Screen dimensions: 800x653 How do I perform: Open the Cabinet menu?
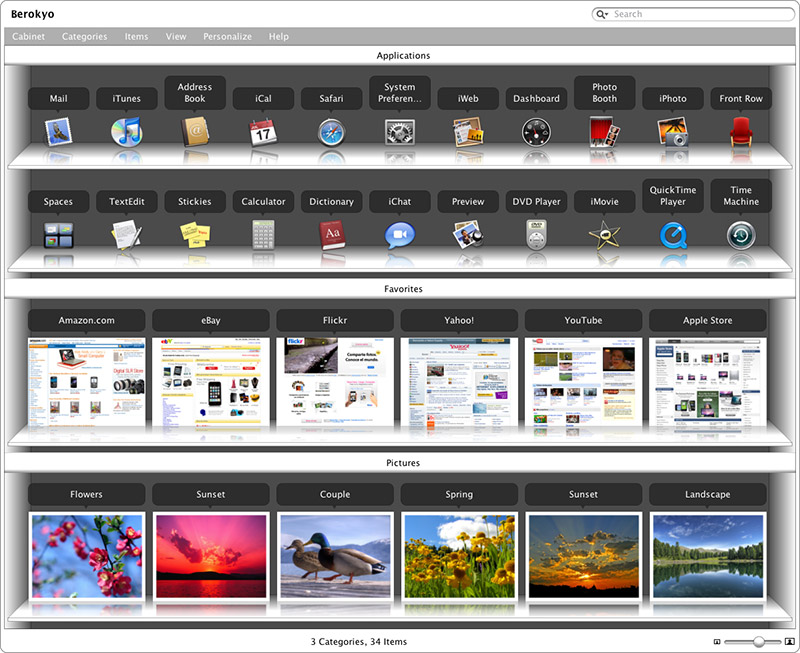[x=29, y=36]
